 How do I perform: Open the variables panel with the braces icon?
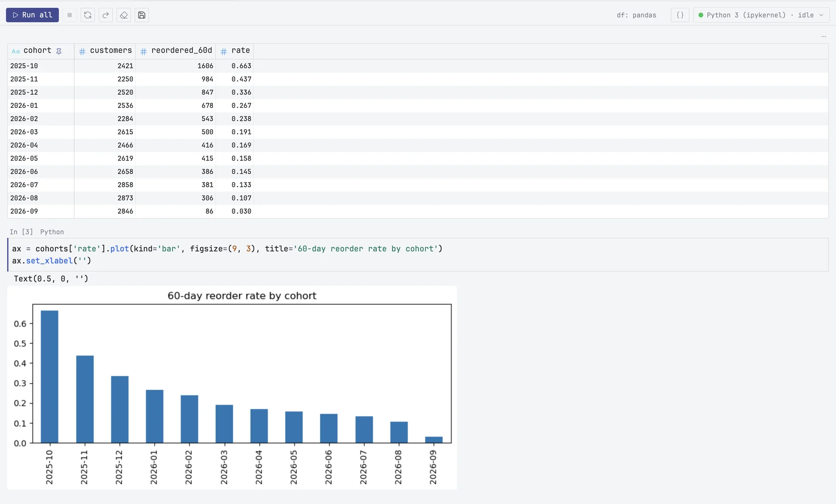(680, 15)
